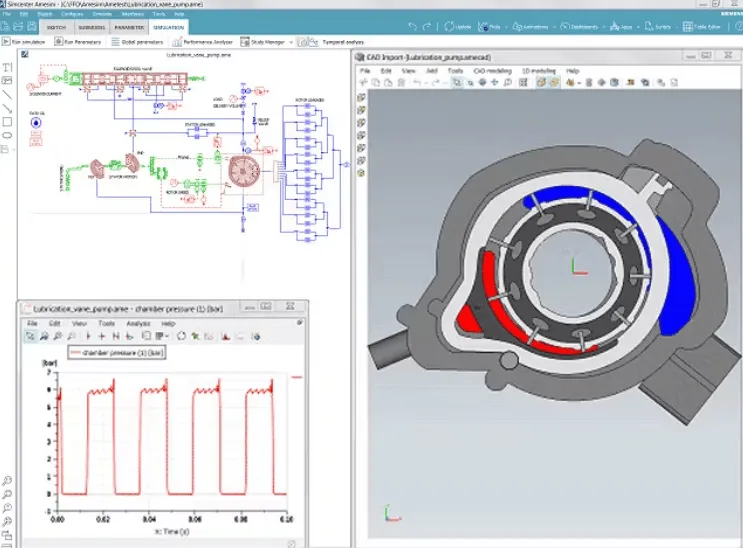Switch to the PARAMETER mode tab
The image size is (743, 548).
129,27
